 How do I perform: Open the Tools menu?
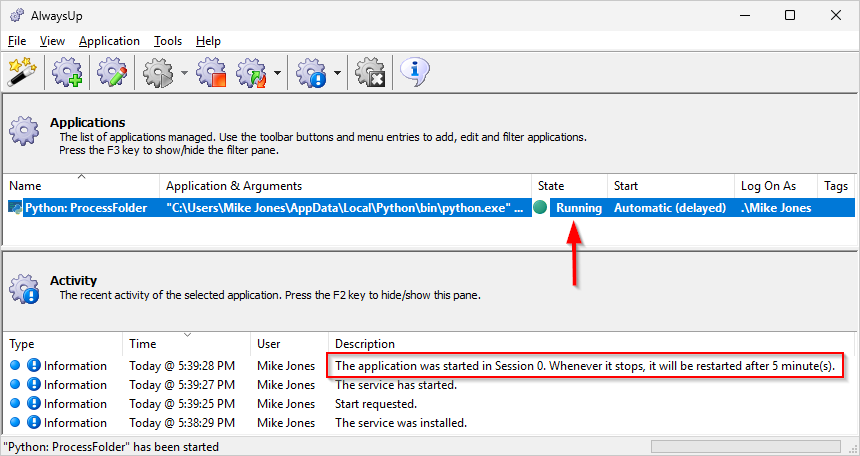pyautogui.click(x=168, y=41)
